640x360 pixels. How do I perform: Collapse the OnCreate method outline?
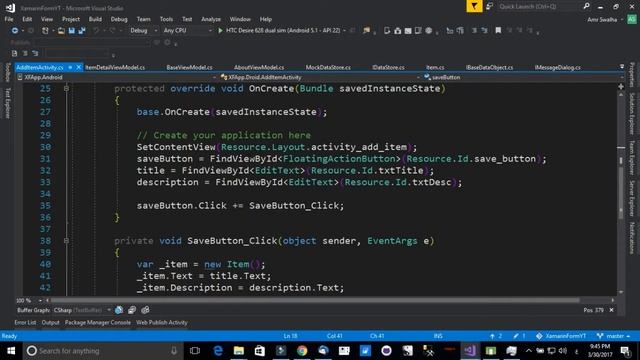(66, 88)
